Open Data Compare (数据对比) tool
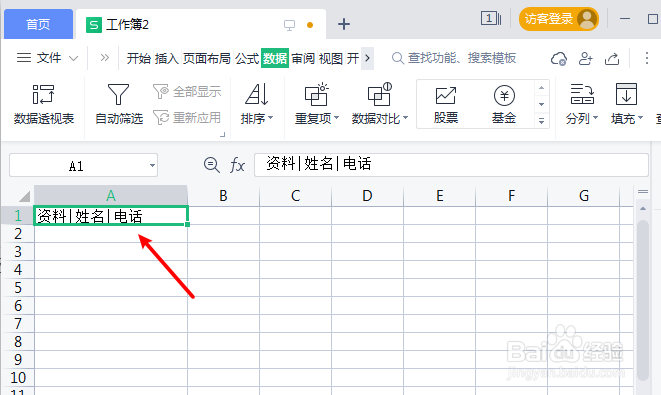Viewport: 661px width, 395px height. (379, 104)
